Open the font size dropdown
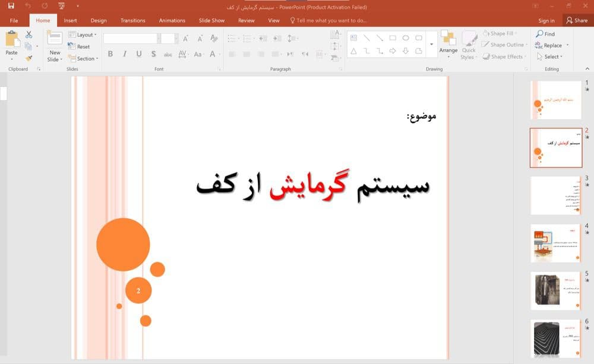 point(176,38)
